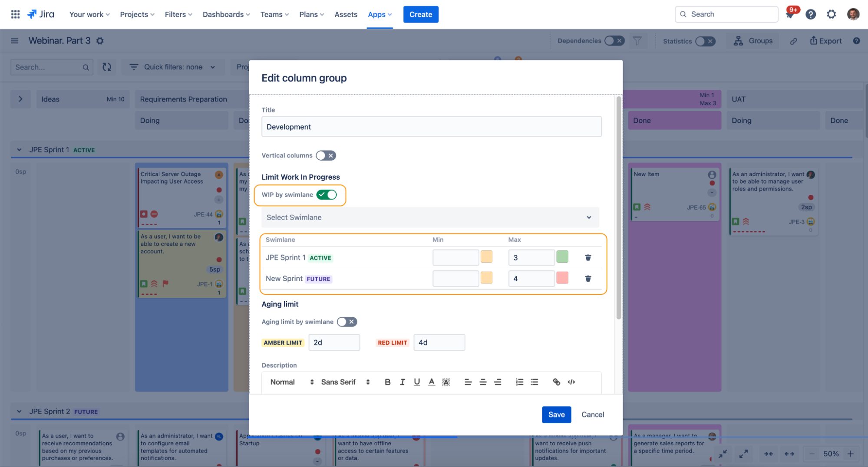Save the column group changes
The height and width of the screenshot is (467, 868).
pyautogui.click(x=556, y=414)
